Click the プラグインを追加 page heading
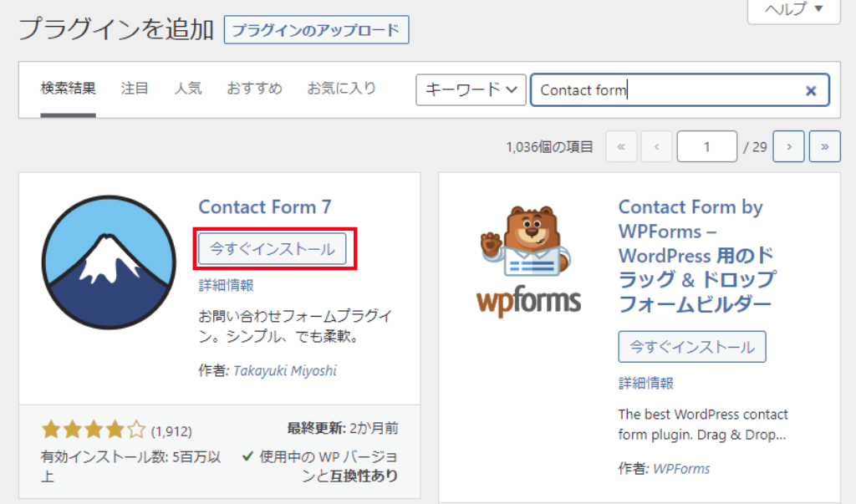 115,29
